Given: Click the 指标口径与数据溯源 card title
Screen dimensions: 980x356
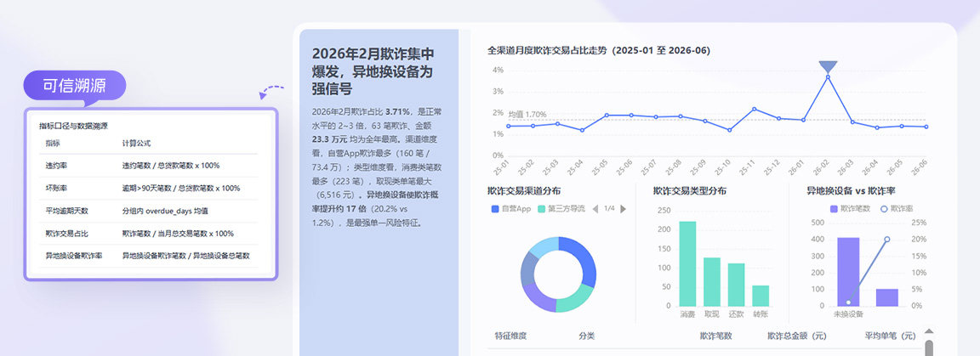Looking at the screenshot, I should (x=74, y=126).
